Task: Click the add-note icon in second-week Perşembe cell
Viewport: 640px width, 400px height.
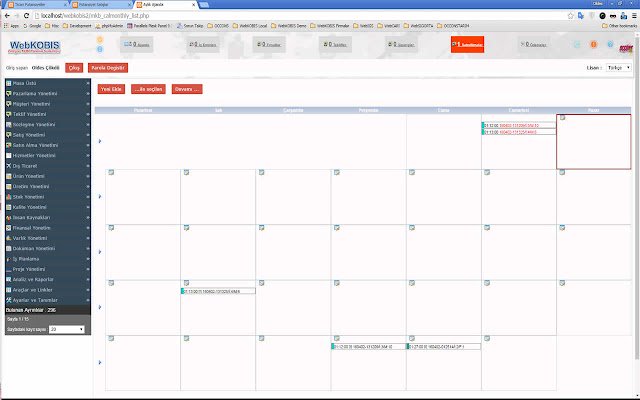Action: click(337, 172)
